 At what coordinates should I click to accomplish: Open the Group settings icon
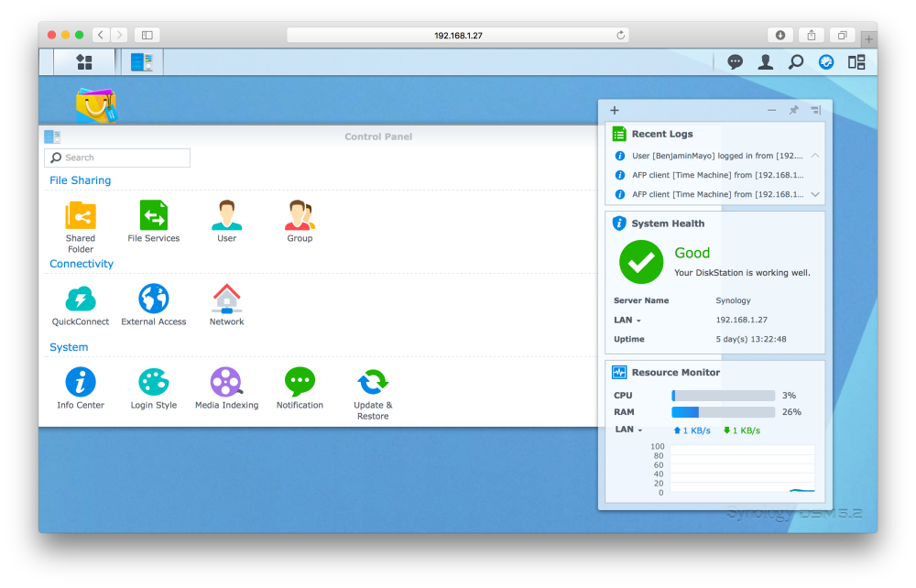(x=300, y=216)
